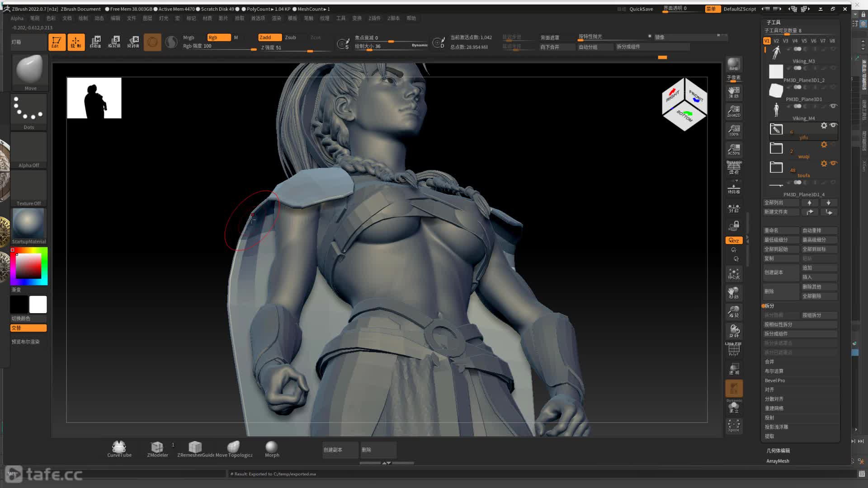Enable the Mrgb mode
Viewport: 868px width, 488px height.
[x=189, y=38]
